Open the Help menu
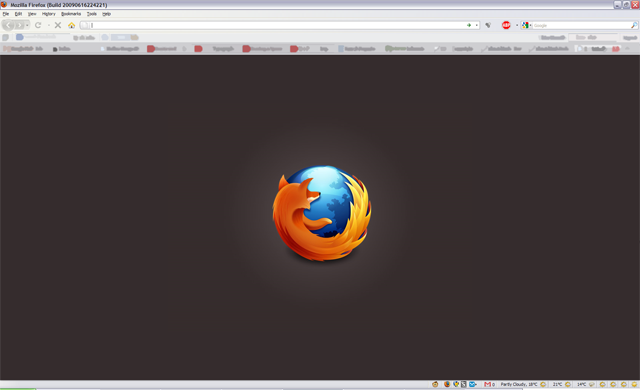640x390 pixels. coord(107,14)
